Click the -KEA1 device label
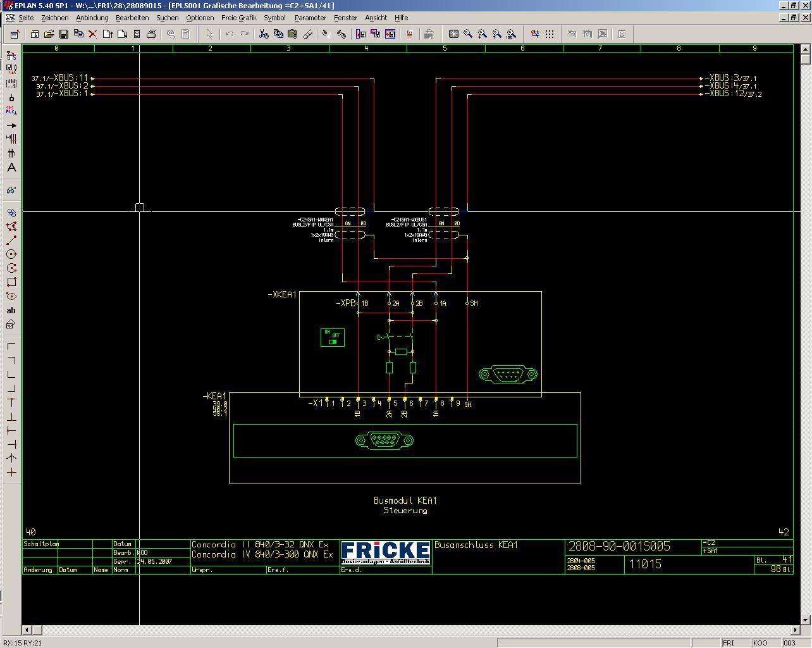Screen dimensions: 812x648 pos(214,396)
